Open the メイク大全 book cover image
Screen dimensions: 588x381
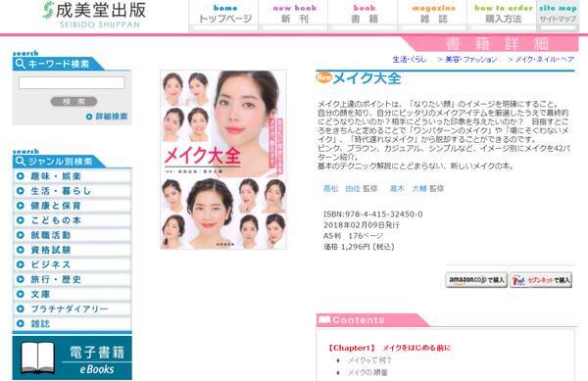(223, 160)
